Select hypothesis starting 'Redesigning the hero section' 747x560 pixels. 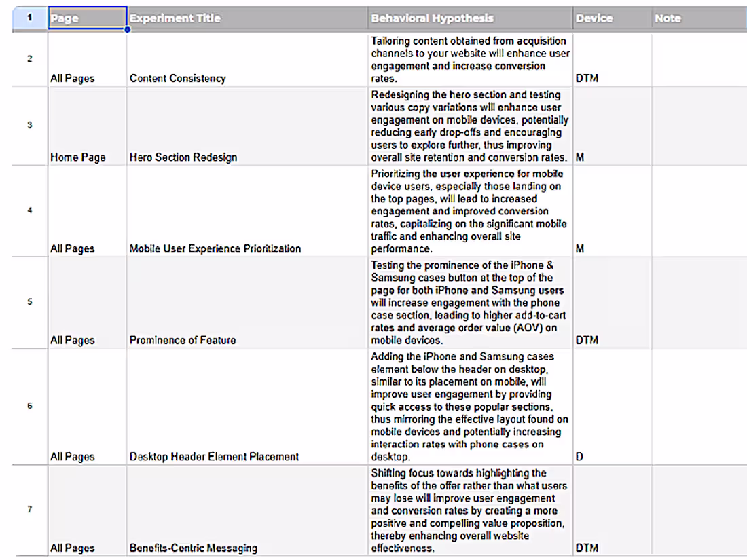[x=470, y=126]
